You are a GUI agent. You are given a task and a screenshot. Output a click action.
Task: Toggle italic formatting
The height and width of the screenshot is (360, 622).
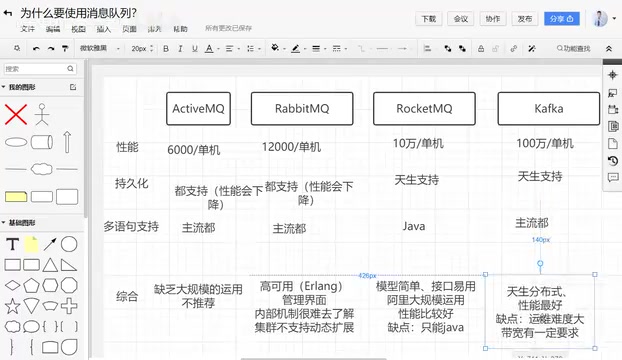180,48
